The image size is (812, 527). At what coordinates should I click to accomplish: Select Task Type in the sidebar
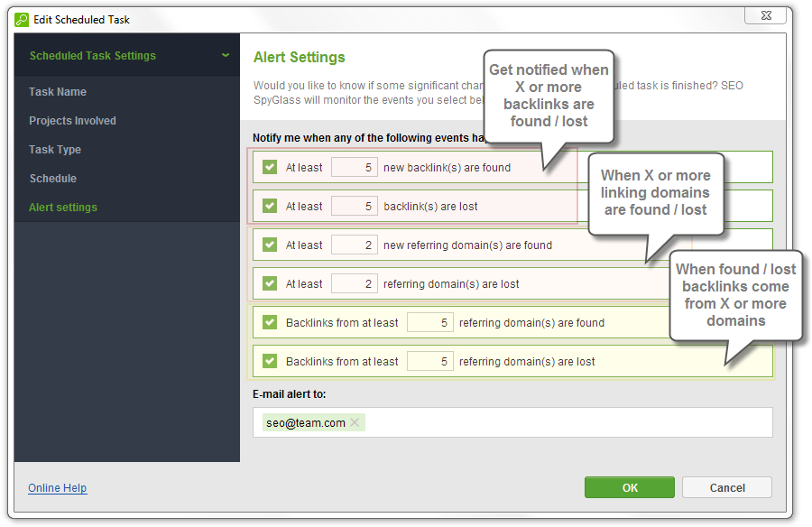pos(55,150)
